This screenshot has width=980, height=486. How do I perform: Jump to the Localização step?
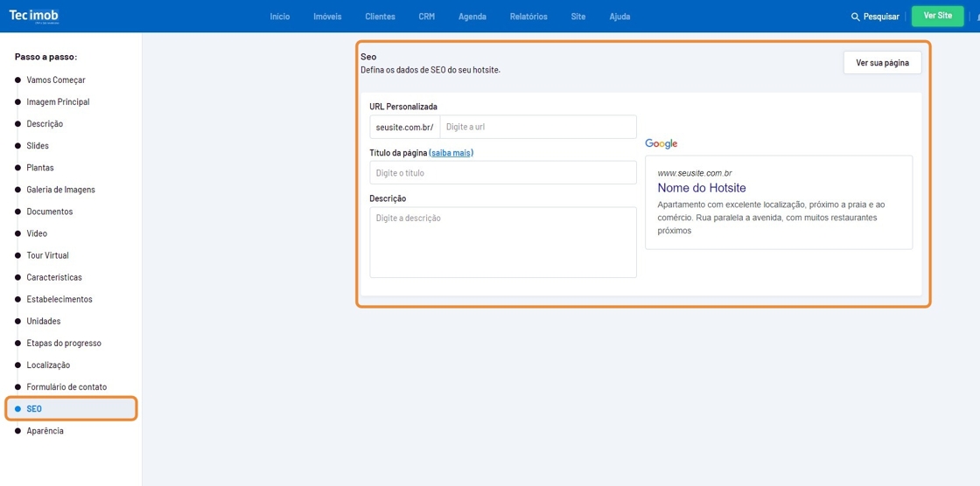(x=48, y=365)
